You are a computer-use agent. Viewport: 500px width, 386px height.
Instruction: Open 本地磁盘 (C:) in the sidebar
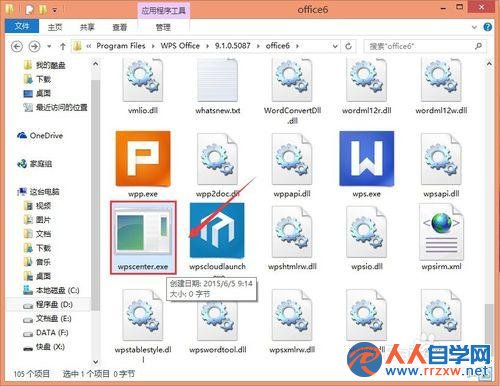51,290
